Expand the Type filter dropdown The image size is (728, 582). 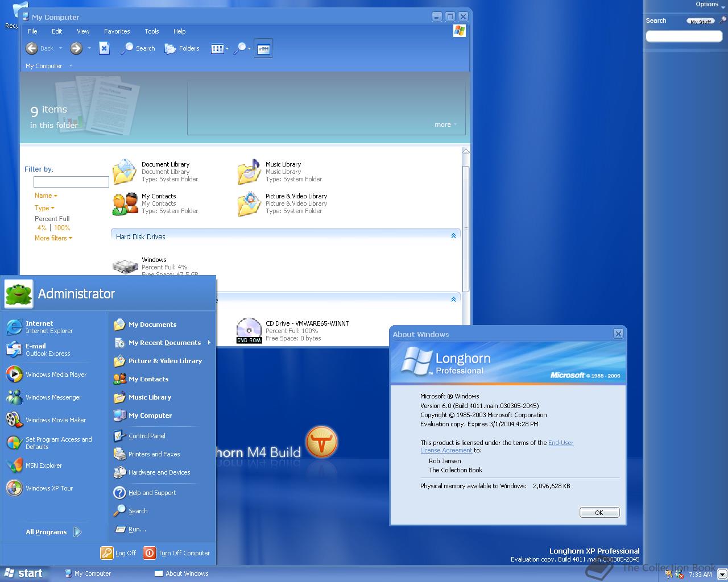pyautogui.click(x=44, y=208)
